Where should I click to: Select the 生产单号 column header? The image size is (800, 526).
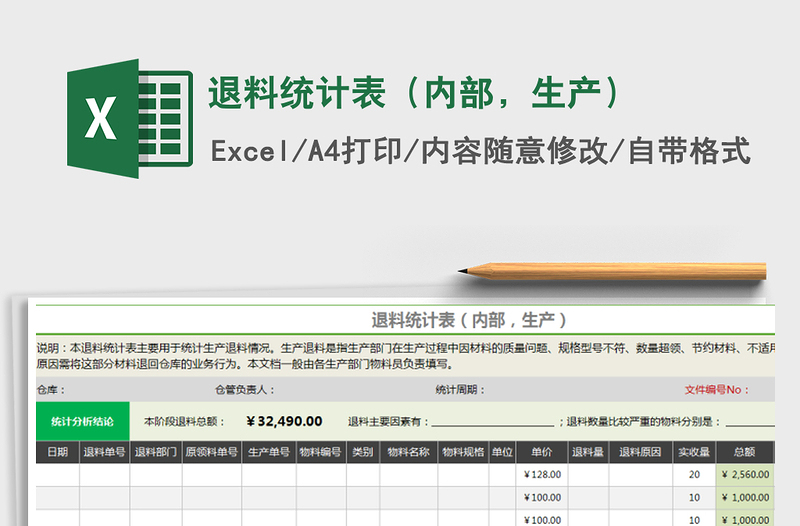click(x=269, y=452)
